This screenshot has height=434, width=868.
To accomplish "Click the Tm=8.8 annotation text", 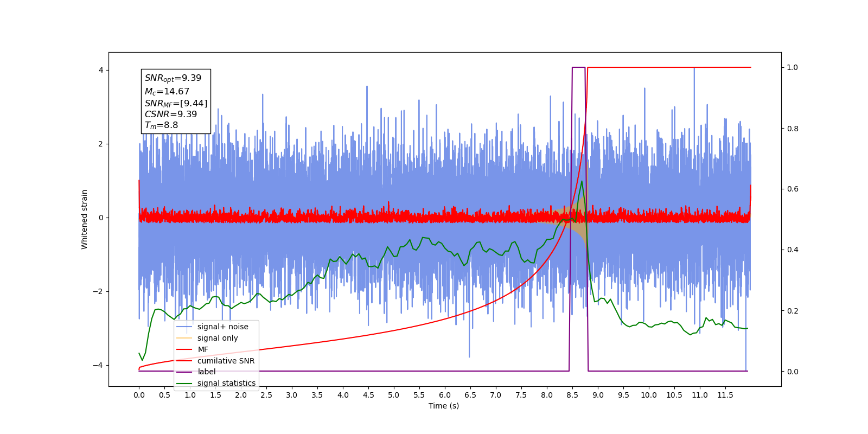I will pyautogui.click(x=161, y=125).
